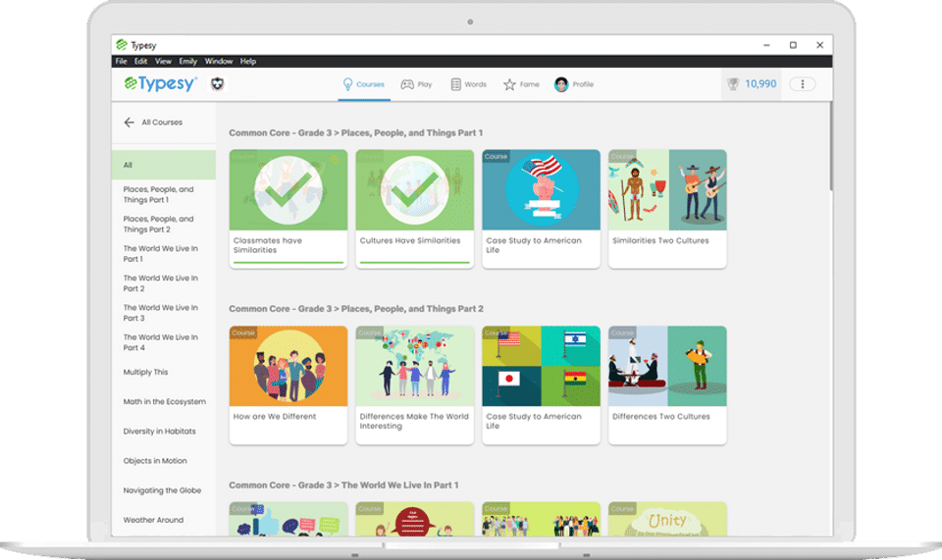Click progress bar under Cultures Have Similarities
Image resolution: width=942 pixels, height=560 pixels.
pos(414,262)
